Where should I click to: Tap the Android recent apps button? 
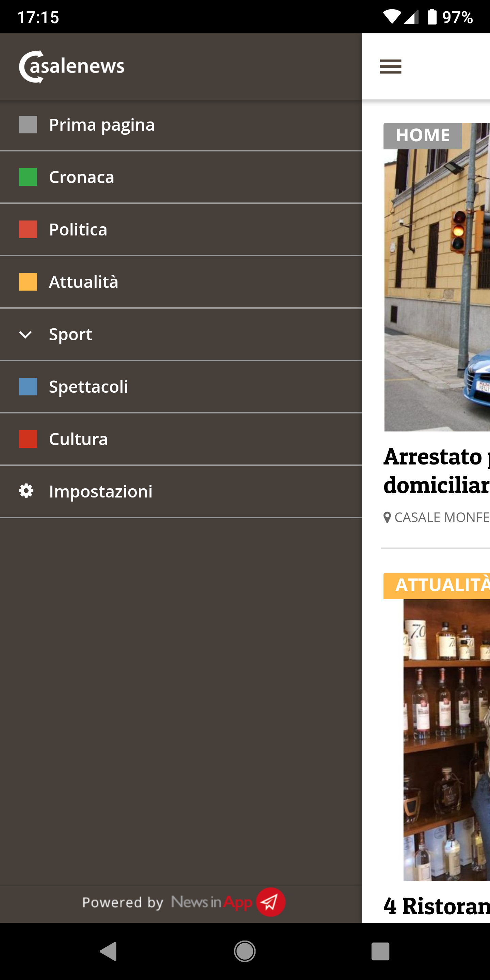pyautogui.click(x=380, y=951)
